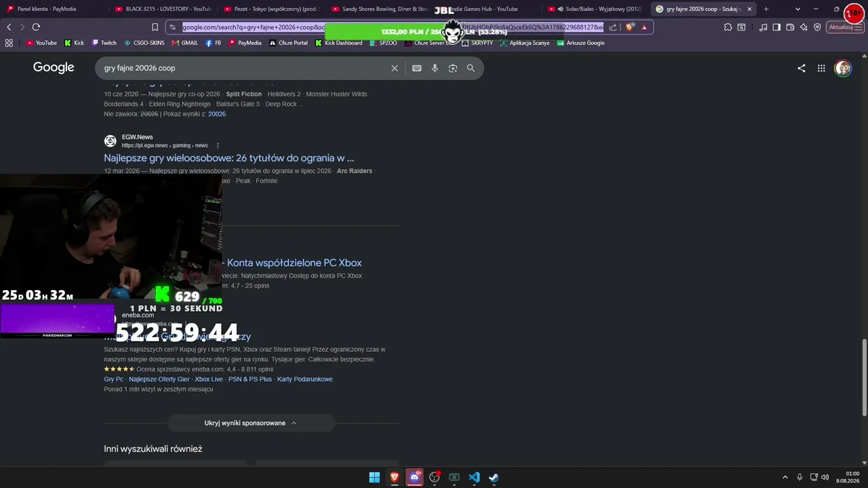Open the Google account avatar menu
The width and height of the screenshot is (868, 488).
click(843, 68)
